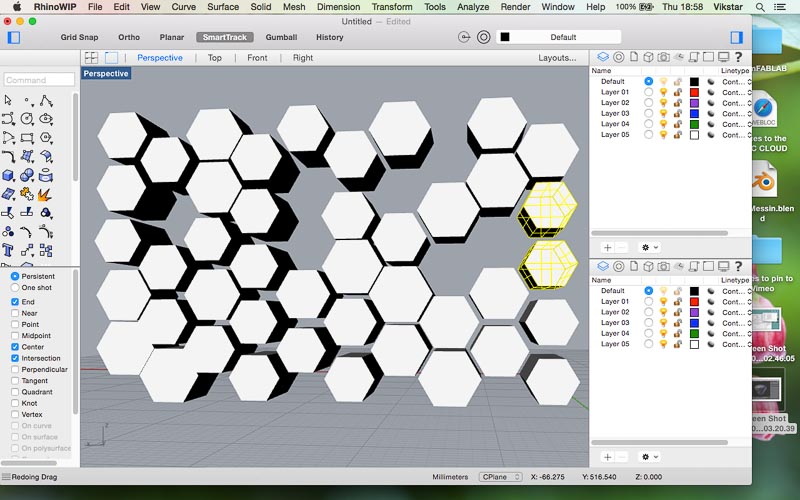Click Layer 02 purple swatch in lower panel
Screen dimensions: 800x500
[694, 312]
